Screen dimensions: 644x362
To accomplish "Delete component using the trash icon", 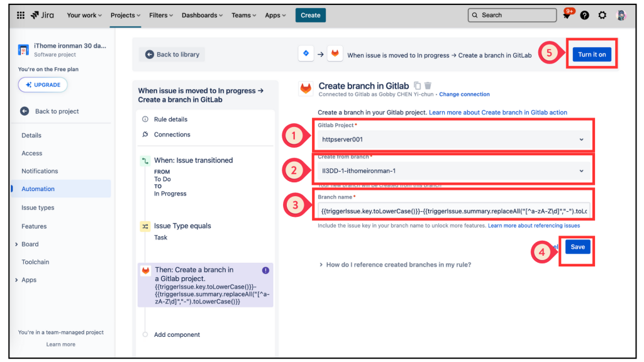I will (428, 85).
